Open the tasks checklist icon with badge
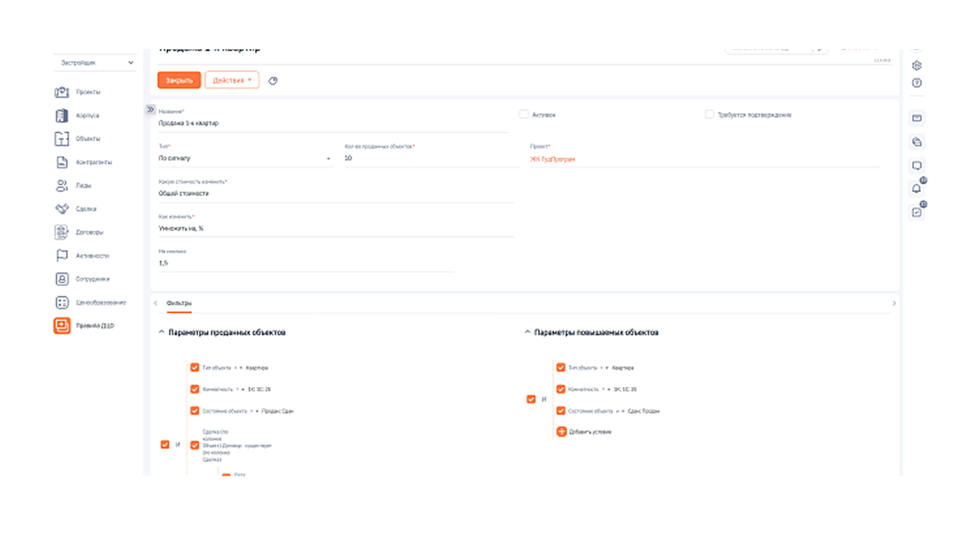 point(917,212)
